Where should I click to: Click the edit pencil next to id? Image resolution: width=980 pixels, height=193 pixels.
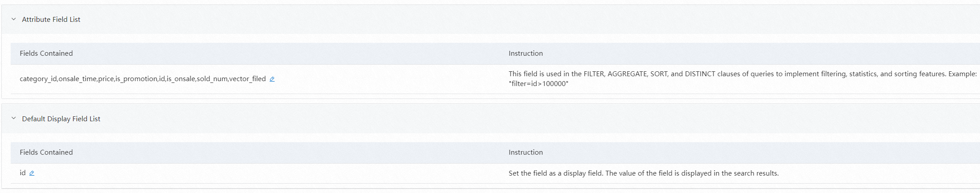[x=32, y=173]
